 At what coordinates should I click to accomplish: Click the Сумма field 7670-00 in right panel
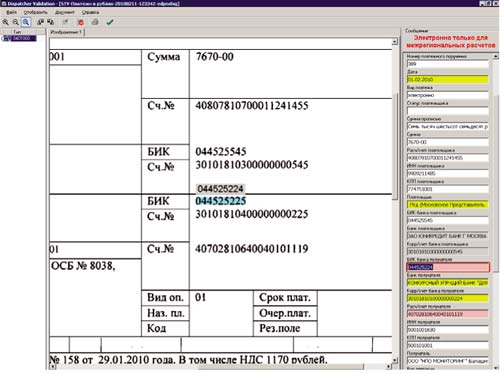[447, 142]
